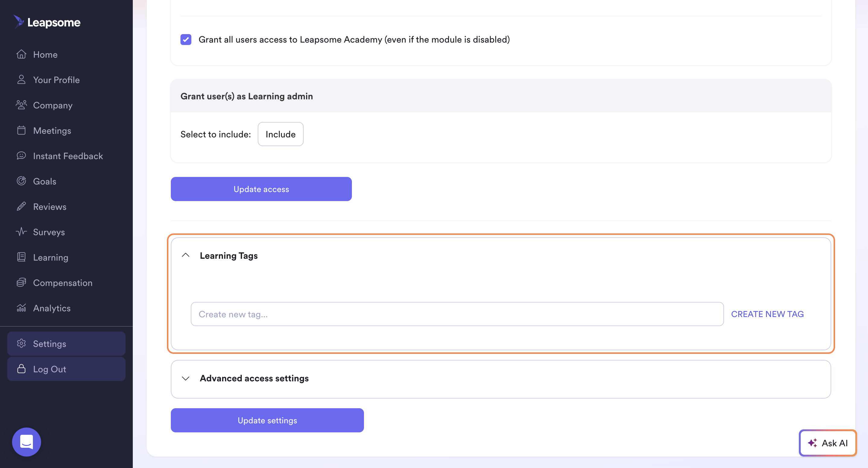
Task: Expand Advanced access settings chevron
Action: click(x=185, y=378)
